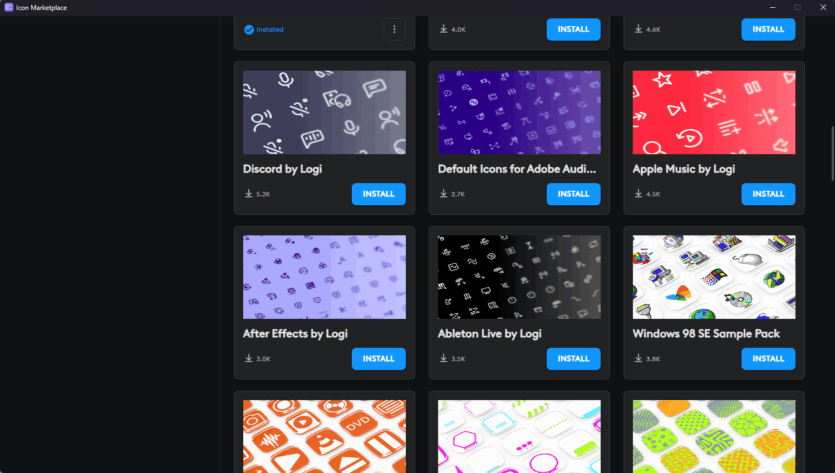
Task: Install the Discord by Logi icon pack
Action: pyautogui.click(x=378, y=194)
